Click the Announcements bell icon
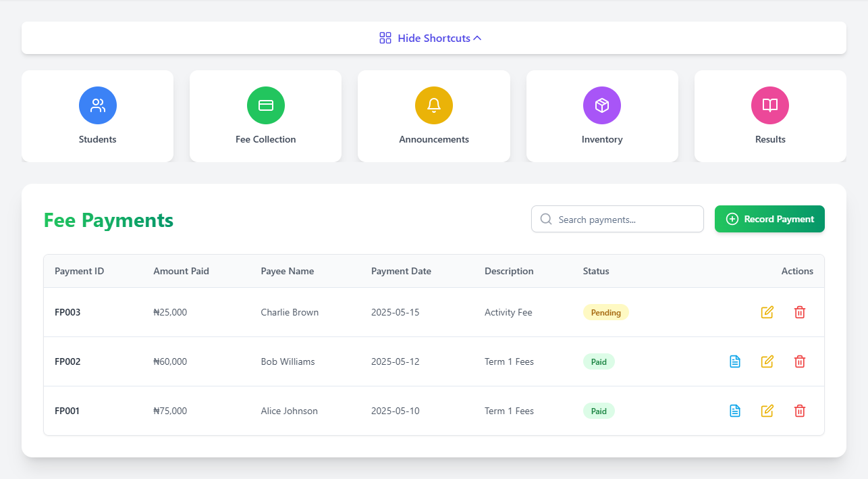Image resolution: width=868 pixels, height=479 pixels. click(434, 105)
